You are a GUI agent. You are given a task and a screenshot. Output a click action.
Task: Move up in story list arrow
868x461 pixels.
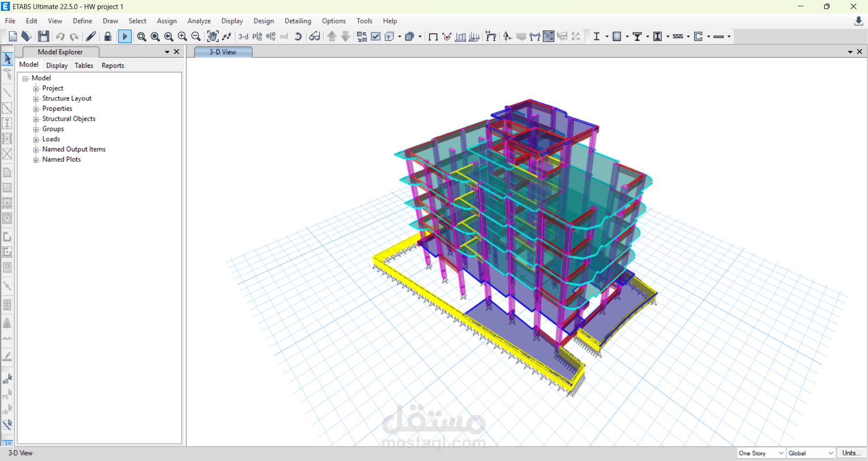(332, 37)
